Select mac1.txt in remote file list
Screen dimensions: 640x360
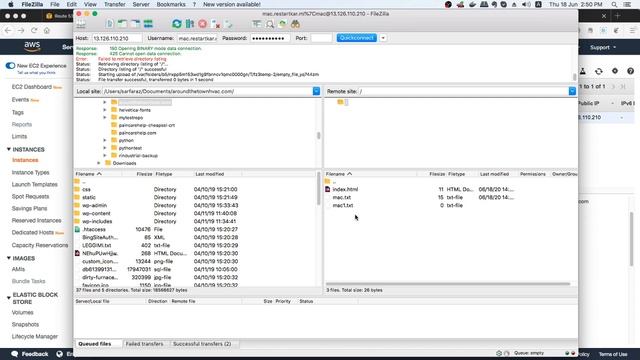click(342, 205)
